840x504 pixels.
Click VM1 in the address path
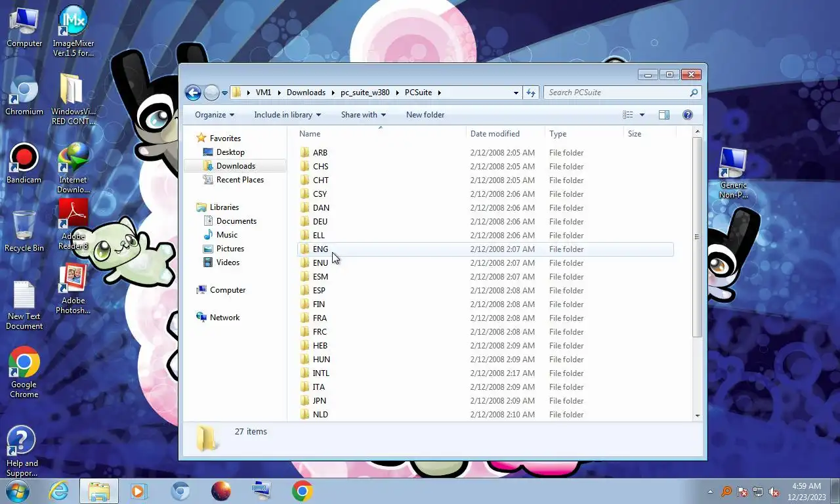click(263, 93)
